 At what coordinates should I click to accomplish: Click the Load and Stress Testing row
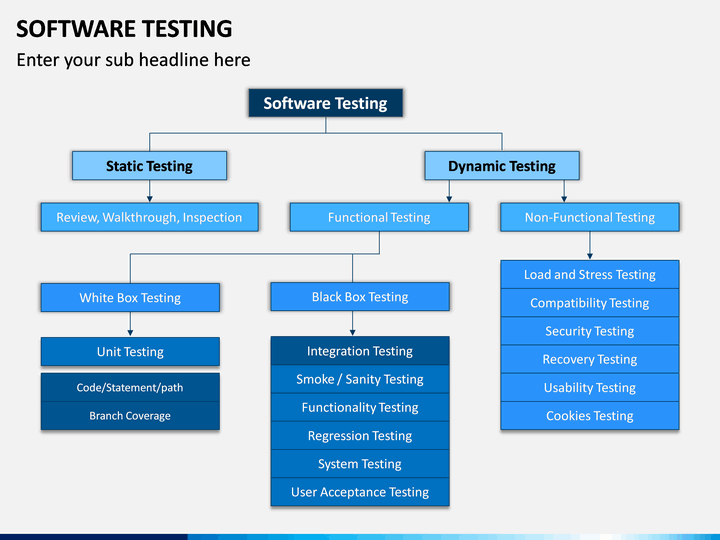[590, 275]
